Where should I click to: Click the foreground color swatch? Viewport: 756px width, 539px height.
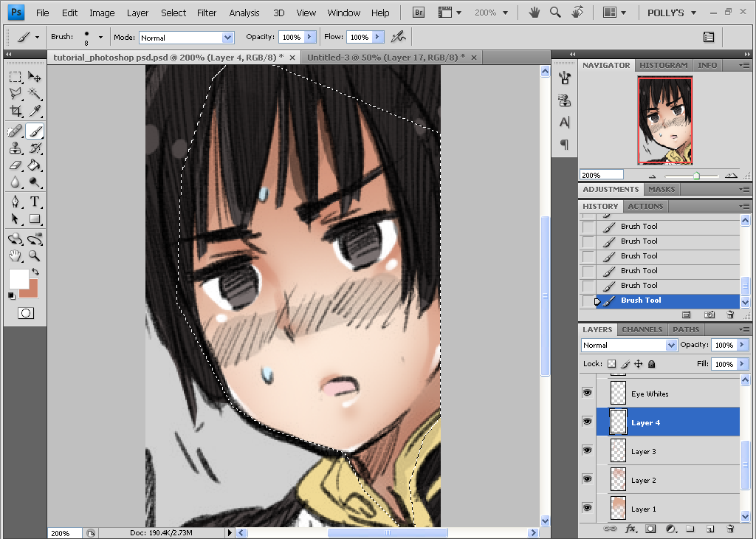tap(18, 278)
